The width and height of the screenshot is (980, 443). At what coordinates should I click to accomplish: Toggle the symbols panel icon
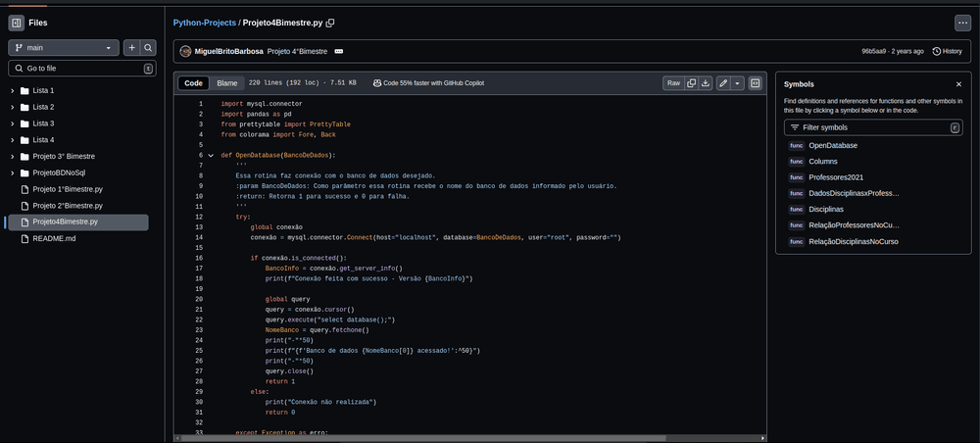tap(755, 83)
